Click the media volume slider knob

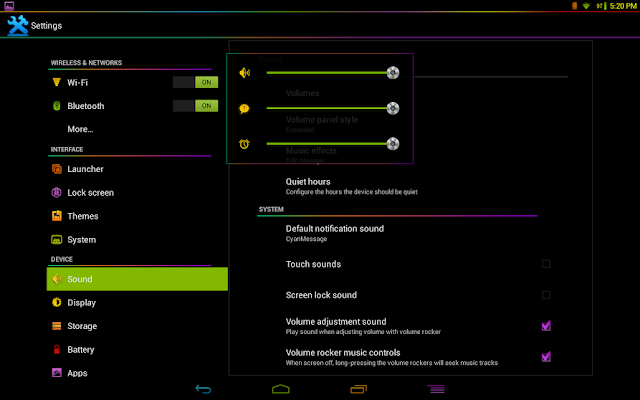click(x=393, y=73)
